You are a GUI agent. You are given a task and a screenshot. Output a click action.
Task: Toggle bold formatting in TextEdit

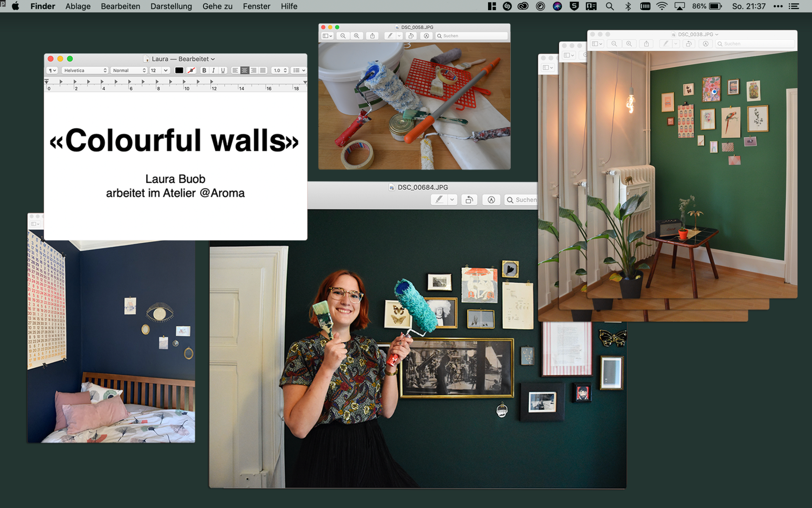[x=204, y=70]
